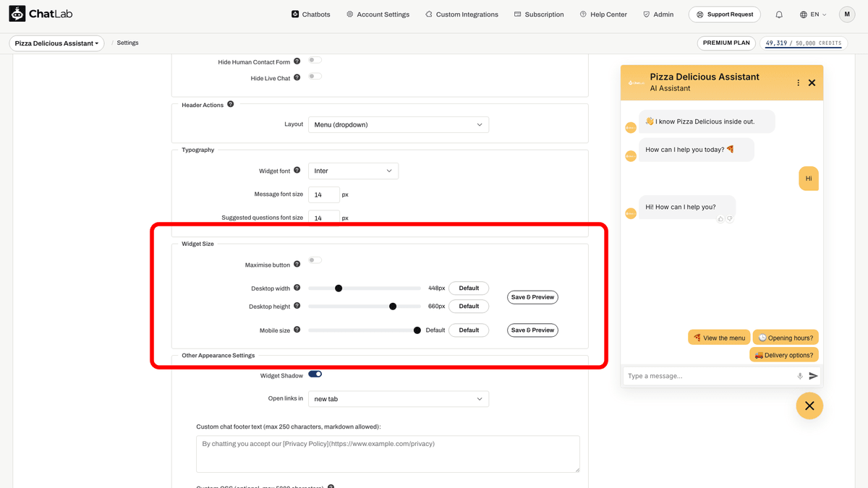Give thumbs up to the bot reply
868x488 pixels.
click(x=720, y=218)
